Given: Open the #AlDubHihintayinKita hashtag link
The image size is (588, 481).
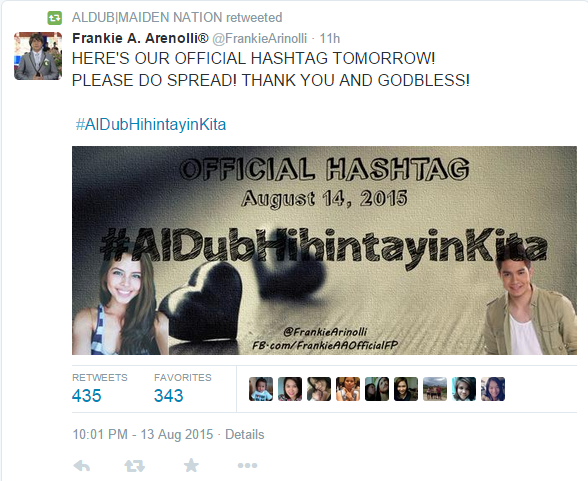Looking at the screenshot, I should click(151, 124).
